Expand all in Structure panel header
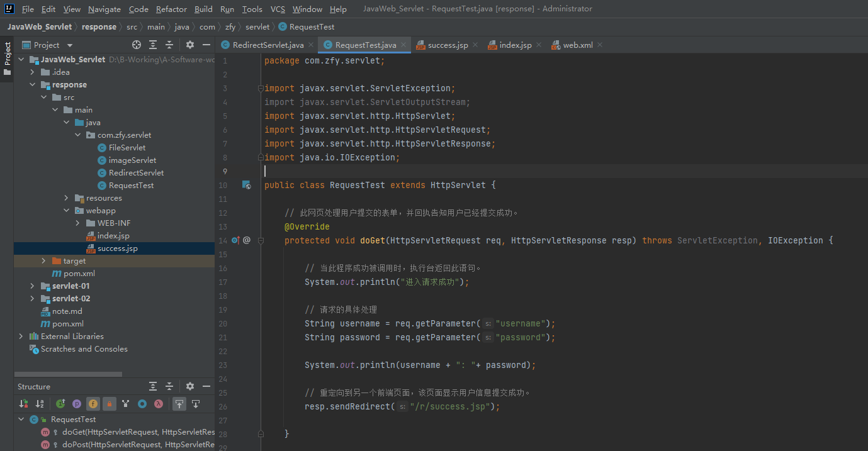The width and height of the screenshot is (868, 451). (x=153, y=386)
